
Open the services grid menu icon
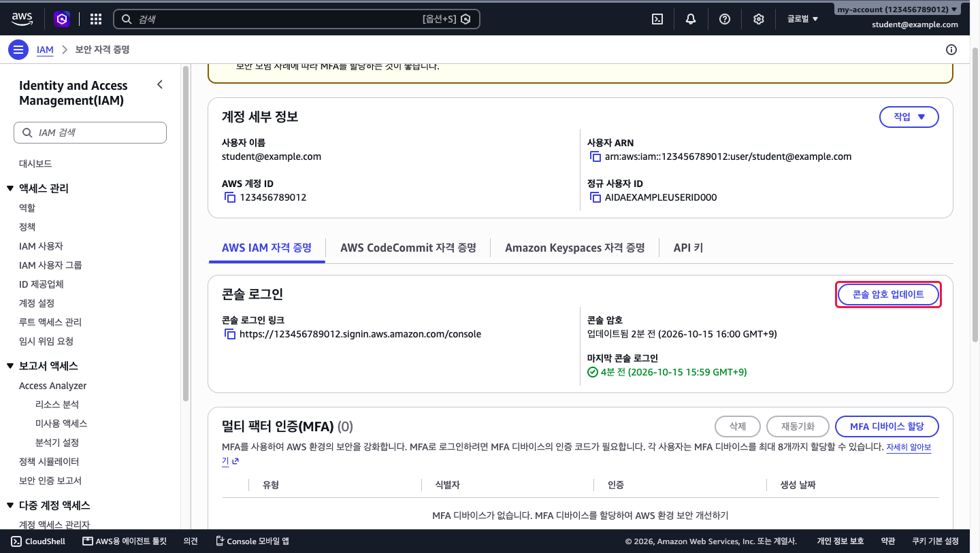(x=96, y=19)
